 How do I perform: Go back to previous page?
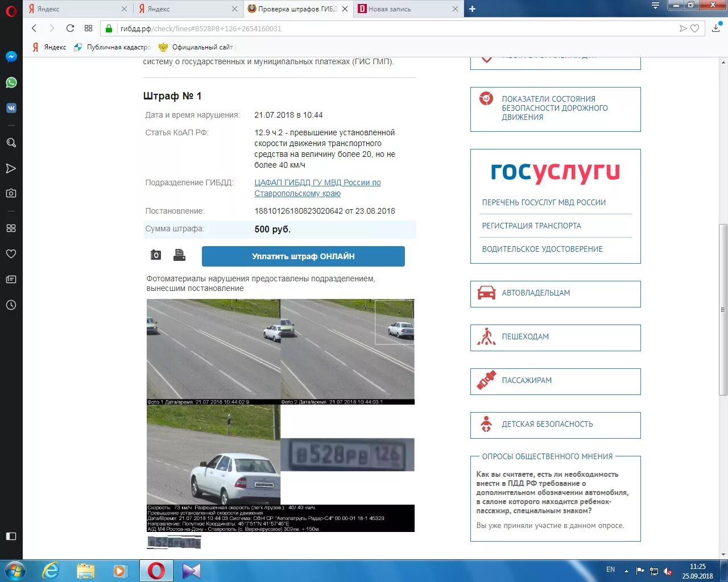[34, 28]
